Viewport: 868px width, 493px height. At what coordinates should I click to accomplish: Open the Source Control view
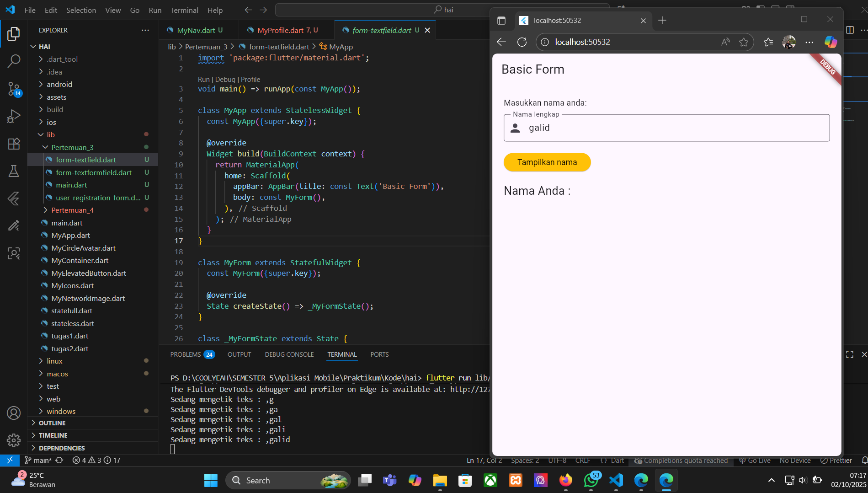[x=14, y=89]
